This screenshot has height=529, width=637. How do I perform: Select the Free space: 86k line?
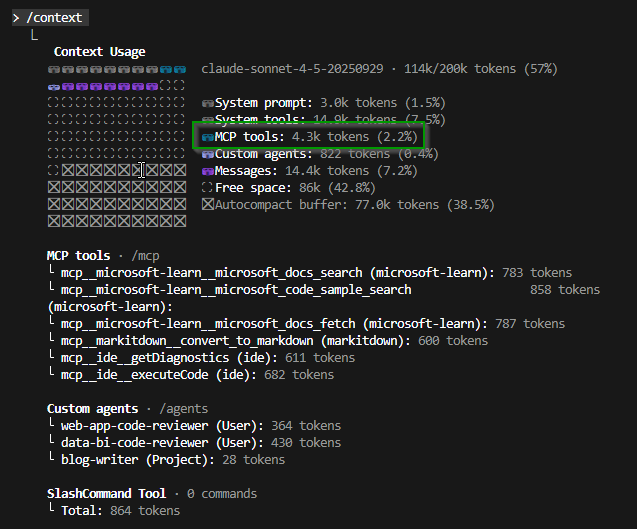tap(288, 188)
